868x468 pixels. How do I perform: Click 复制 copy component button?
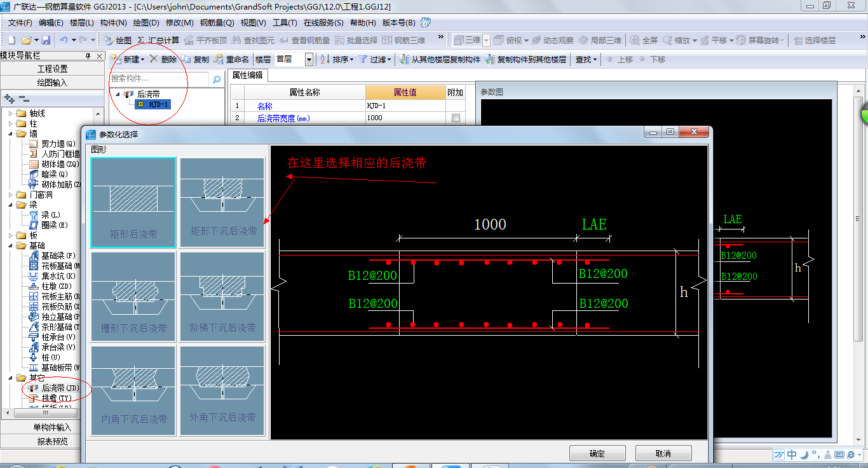195,59
